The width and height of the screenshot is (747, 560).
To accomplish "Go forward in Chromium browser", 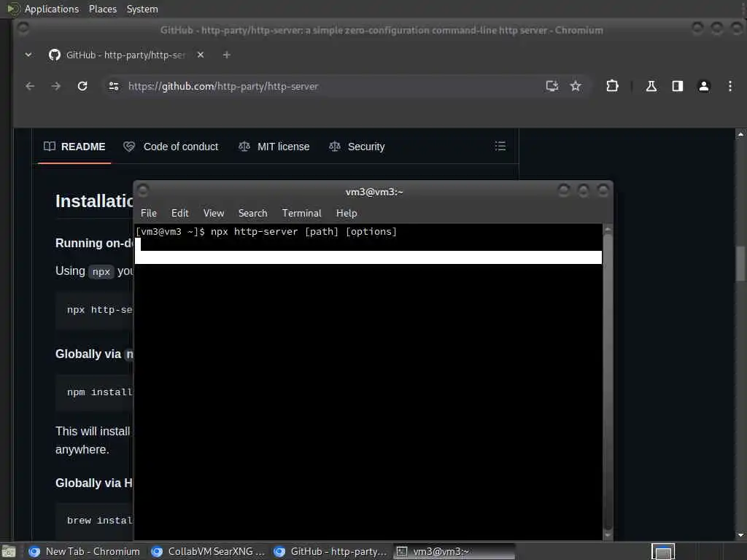I will tap(55, 86).
